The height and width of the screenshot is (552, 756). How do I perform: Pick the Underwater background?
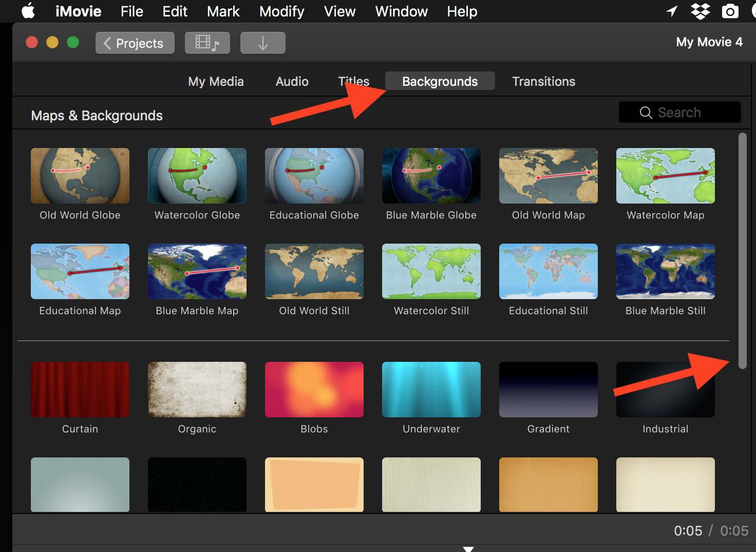click(431, 390)
